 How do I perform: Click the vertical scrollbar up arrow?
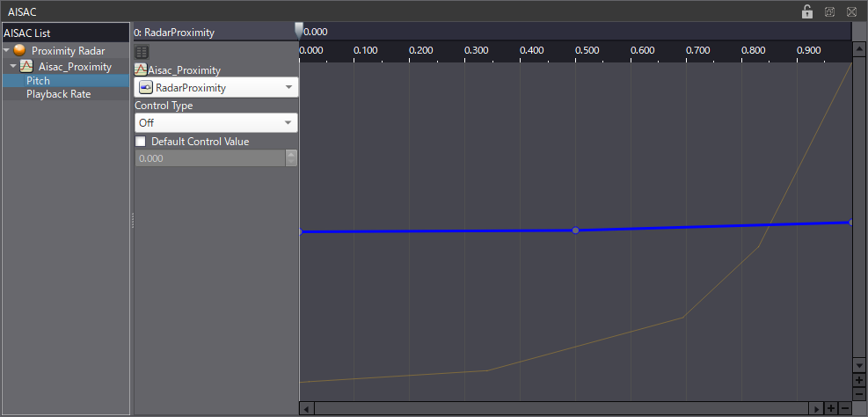[859, 49]
